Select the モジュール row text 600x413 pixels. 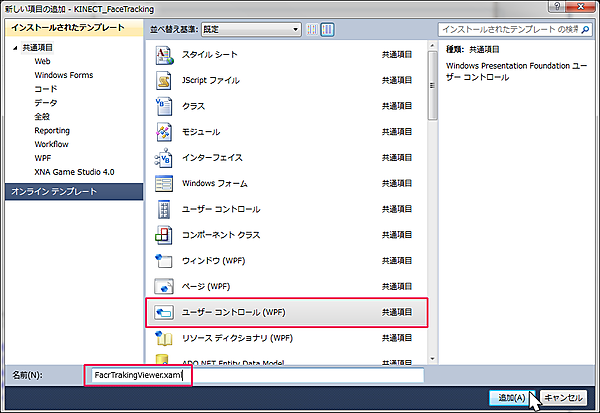tap(201, 132)
